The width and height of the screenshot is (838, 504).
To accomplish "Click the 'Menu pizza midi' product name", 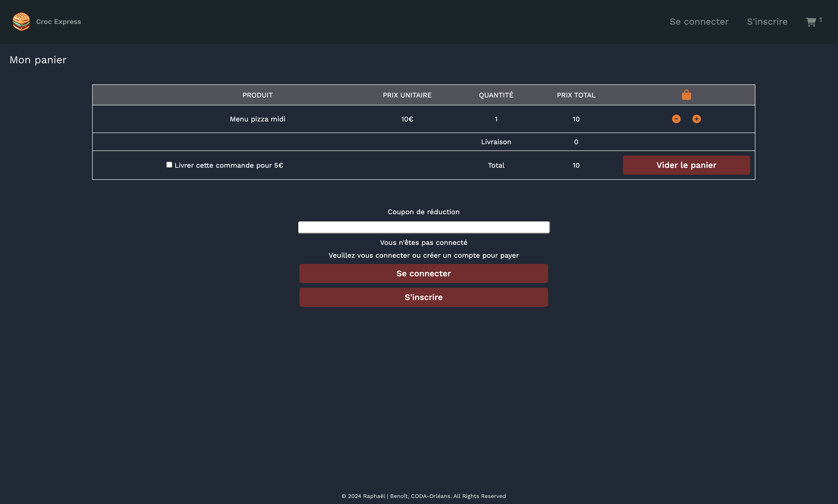I will 257,119.
